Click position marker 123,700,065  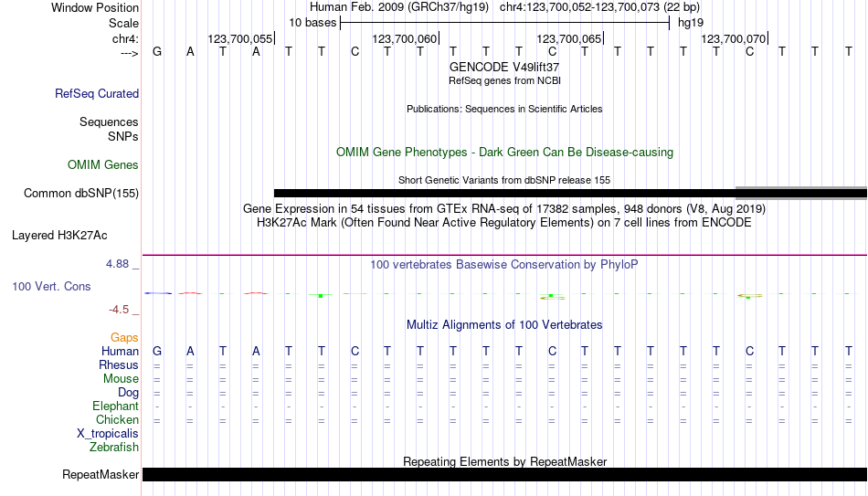tap(569, 38)
